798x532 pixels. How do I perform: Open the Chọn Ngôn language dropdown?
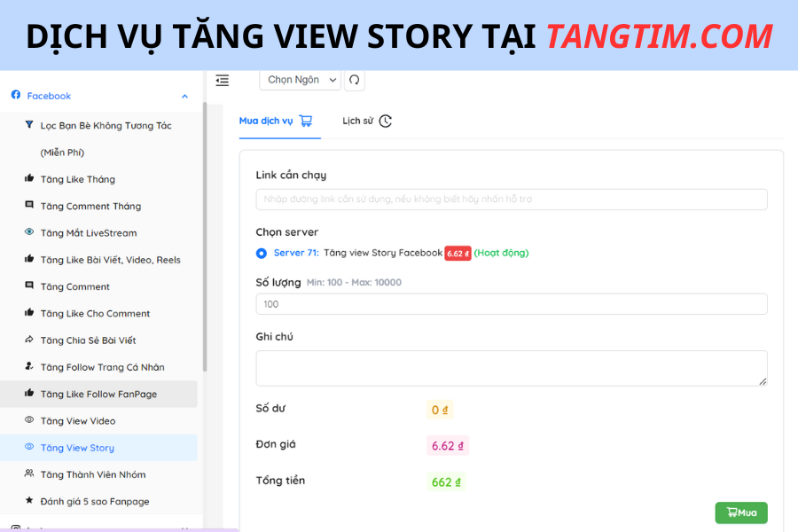point(300,80)
